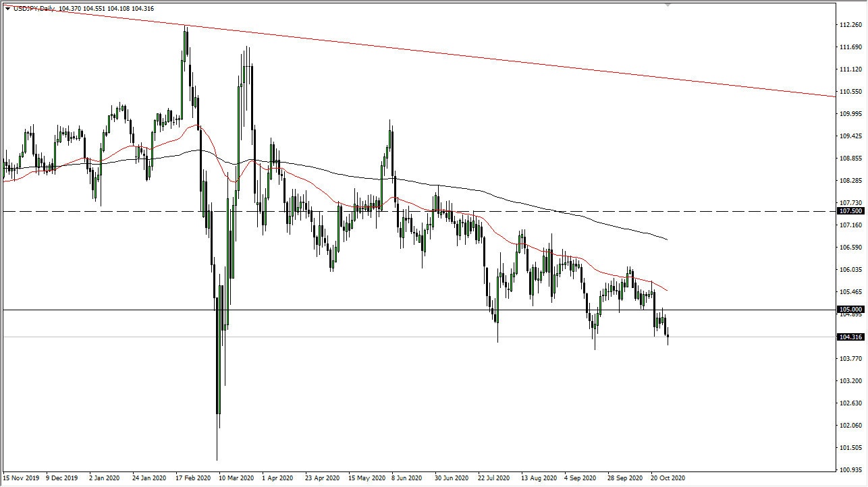Screen dimensions: 868x487
Task: Click the highlighted 107.500 price label
Action: (x=849, y=211)
